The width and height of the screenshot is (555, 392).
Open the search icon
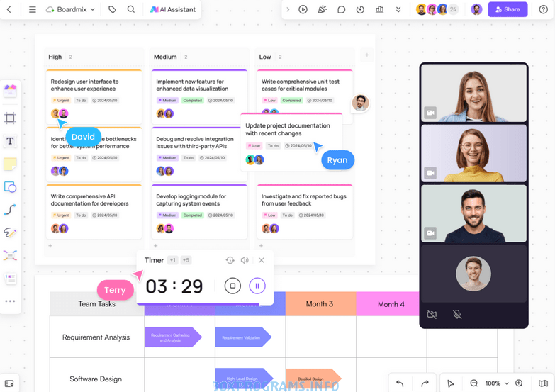click(x=131, y=9)
